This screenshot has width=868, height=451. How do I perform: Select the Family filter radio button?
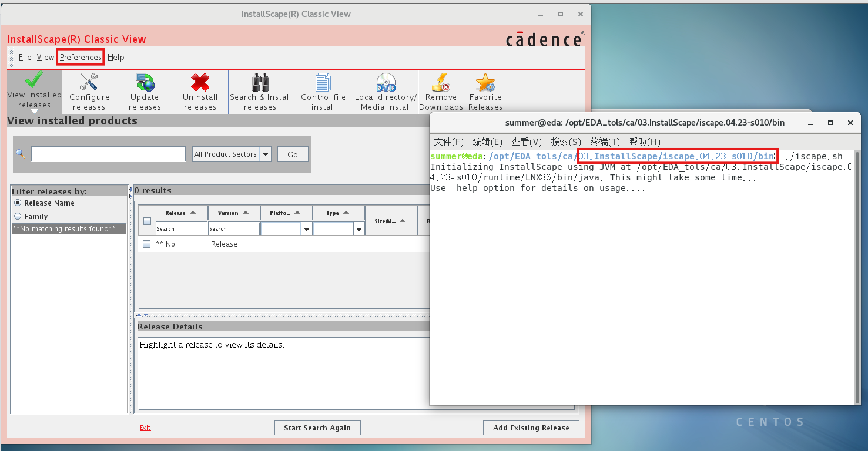pyautogui.click(x=18, y=216)
